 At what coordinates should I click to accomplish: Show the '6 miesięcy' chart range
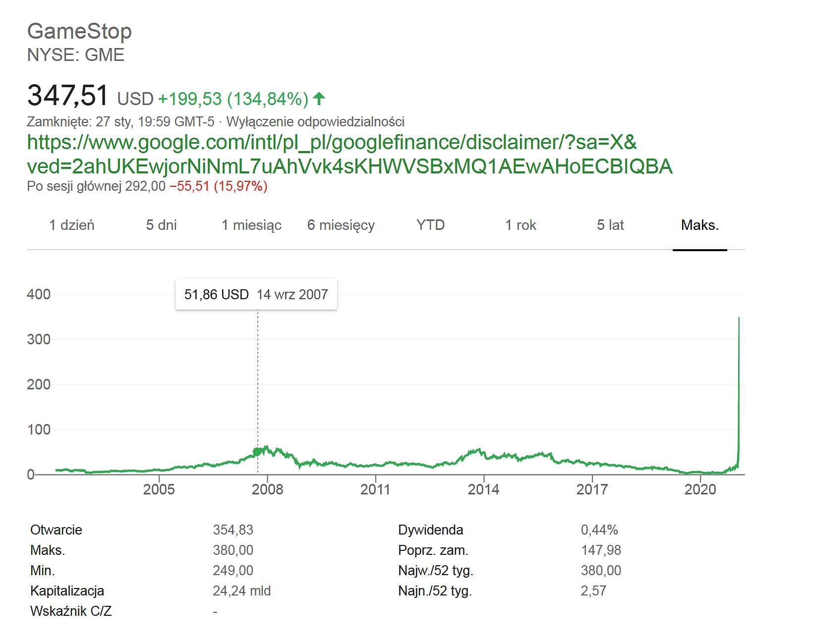click(x=341, y=225)
